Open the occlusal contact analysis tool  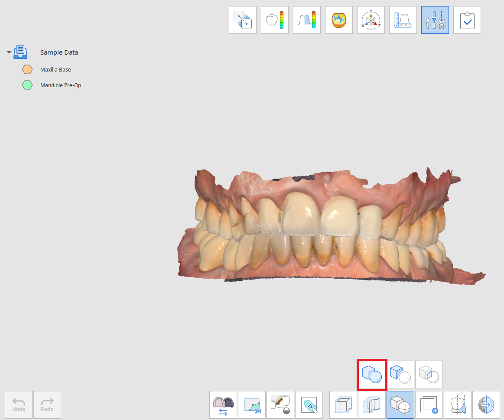coord(339,20)
